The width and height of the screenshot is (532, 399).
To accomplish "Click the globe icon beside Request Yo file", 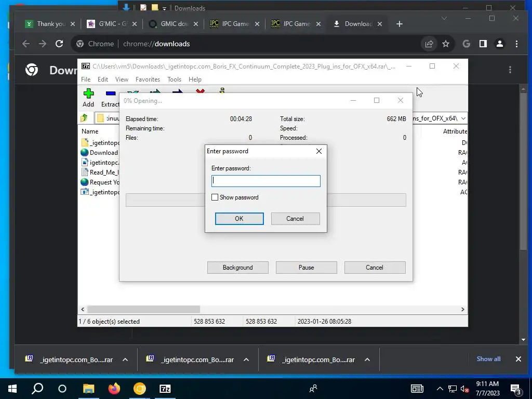I will click(x=85, y=182).
